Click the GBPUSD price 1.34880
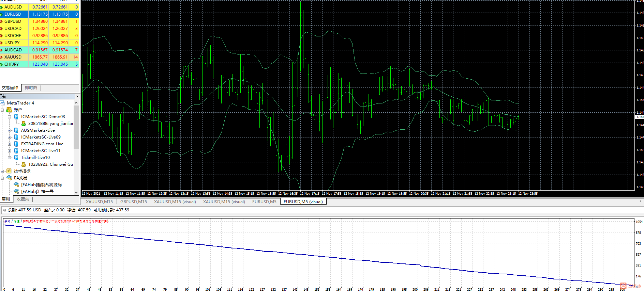Viewport: 644px width, 291px height. pos(40,21)
